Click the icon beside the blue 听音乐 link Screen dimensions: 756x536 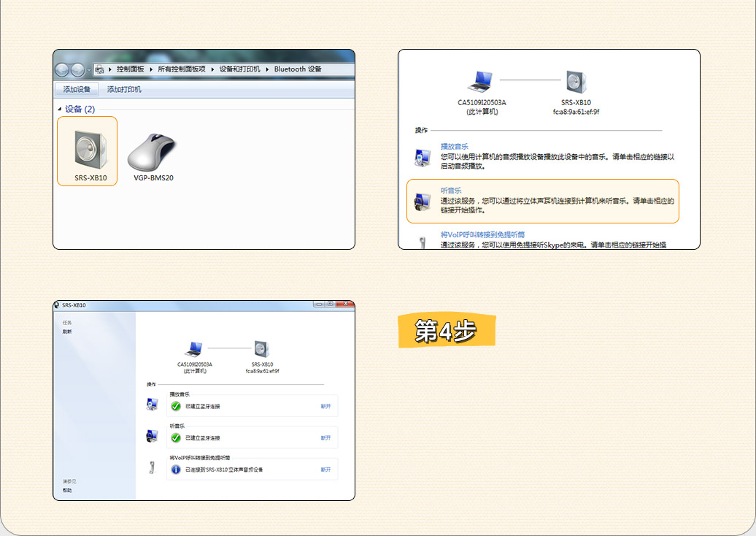[x=422, y=202]
